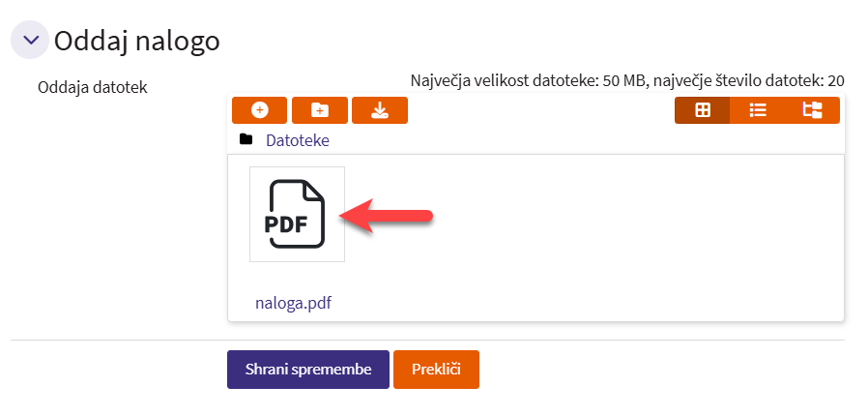Click the Datoteke breadcrumb bar empty space

click(x=580, y=140)
